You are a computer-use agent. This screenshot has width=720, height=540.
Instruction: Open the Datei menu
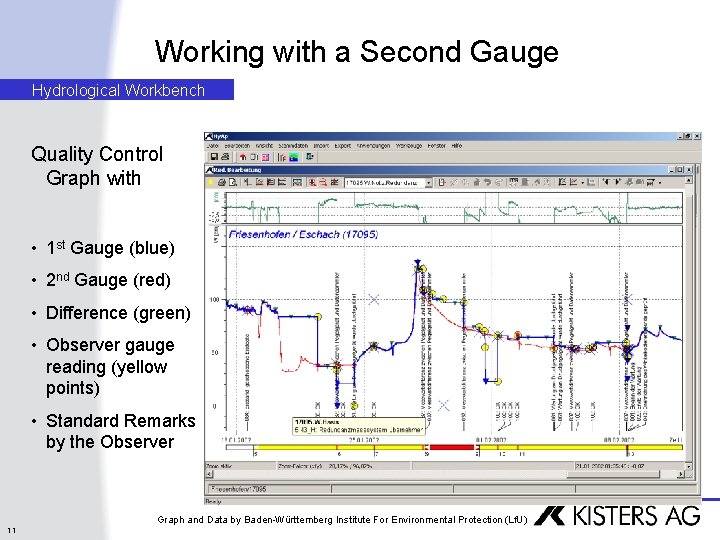(x=213, y=146)
